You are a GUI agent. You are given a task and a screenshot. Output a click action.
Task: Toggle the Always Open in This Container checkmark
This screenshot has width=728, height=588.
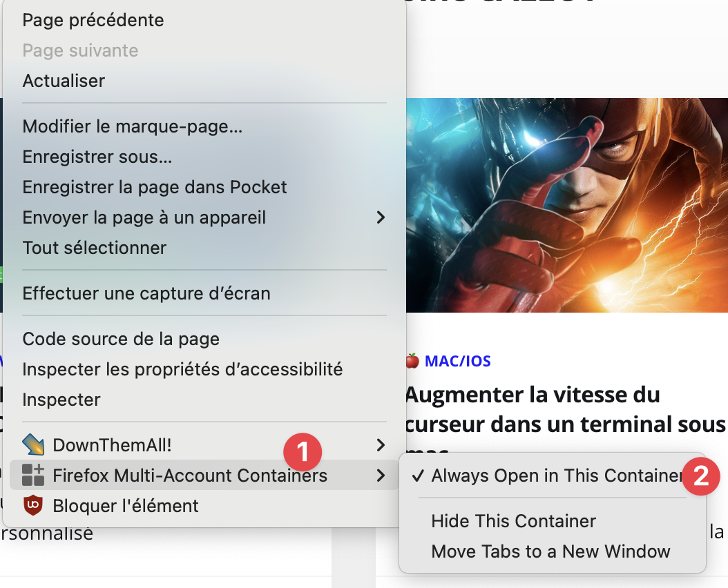(417, 476)
